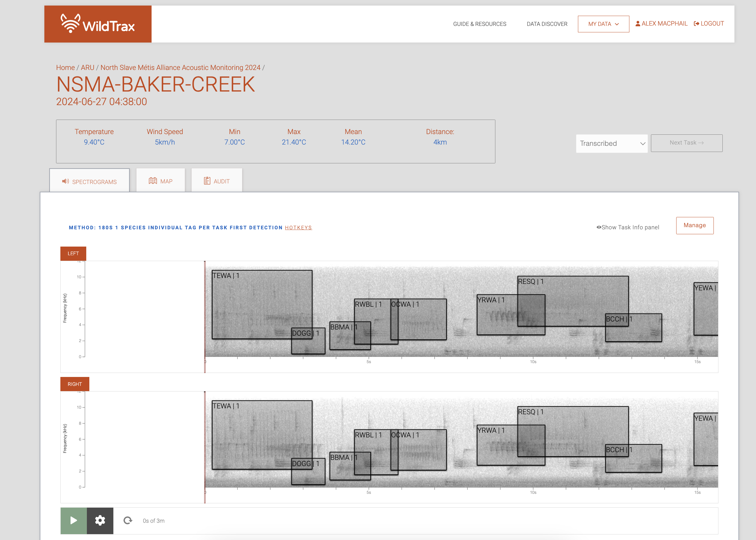Click the WildTrax logo
The width and height of the screenshot is (756, 540).
point(98,24)
